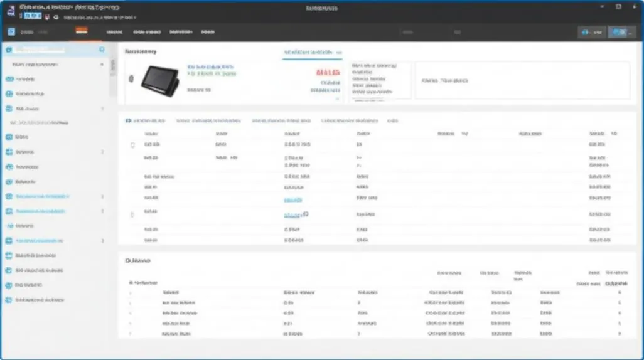Click the red price amount in the product card

point(328,73)
